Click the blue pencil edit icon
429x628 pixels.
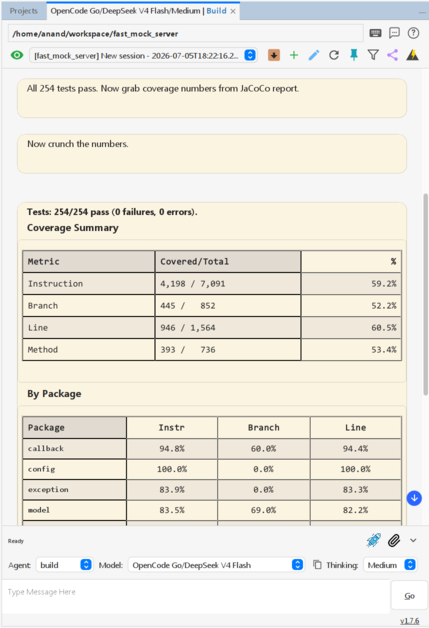coord(314,55)
